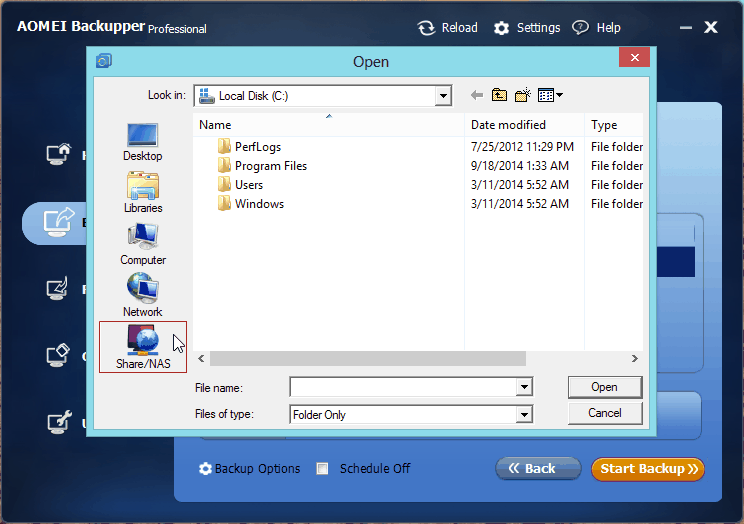This screenshot has width=744, height=524.
Task: Select Utilities tab icon in sidebar
Action: (59, 422)
